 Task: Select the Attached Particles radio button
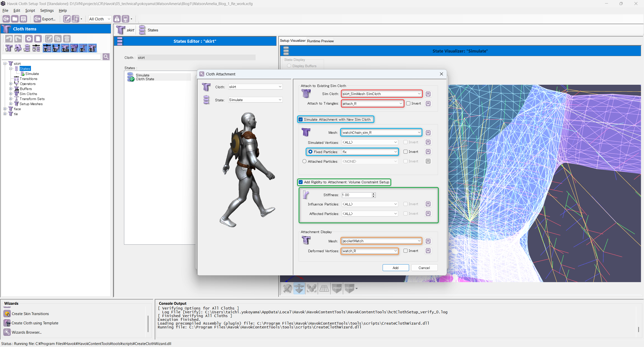click(x=304, y=161)
